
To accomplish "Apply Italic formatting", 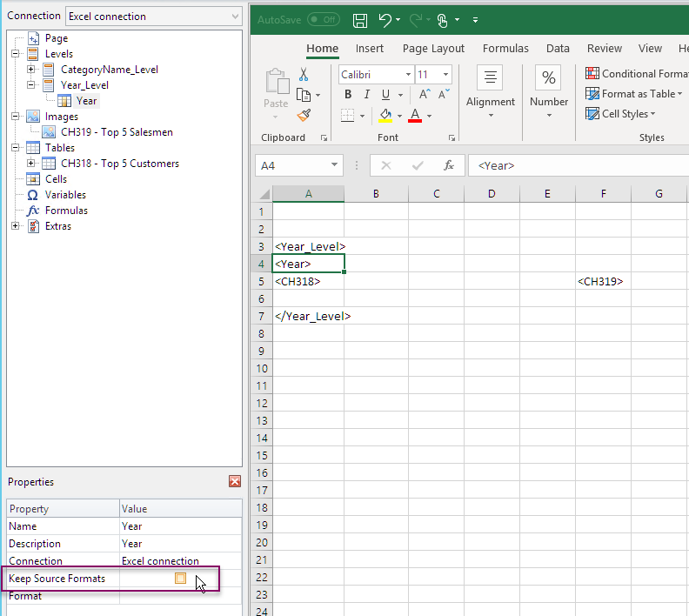I will click(366, 95).
